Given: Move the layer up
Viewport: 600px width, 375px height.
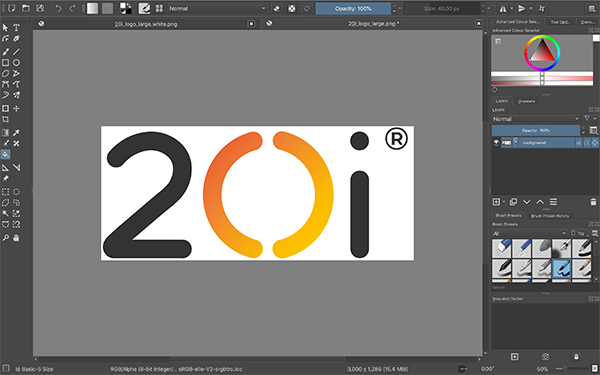Looking at the screenshot, I should [x=540, y=202].
